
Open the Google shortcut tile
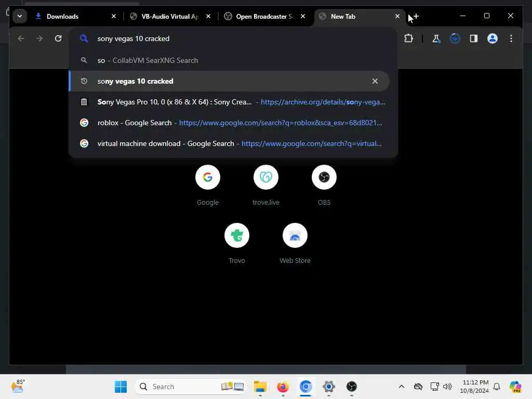(x=208, y=185)
